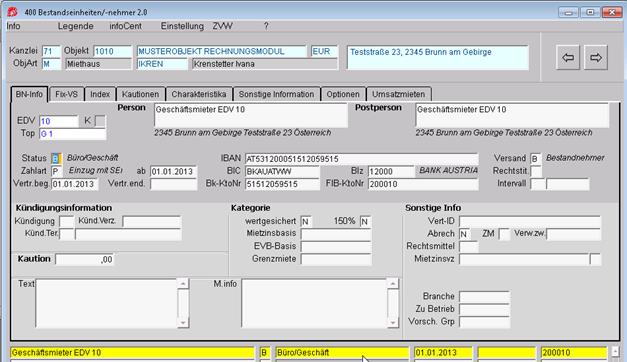This screenshot has height=362, width=627.
Task: Click the Grenzmiete field
Action: tap(336, 260)
